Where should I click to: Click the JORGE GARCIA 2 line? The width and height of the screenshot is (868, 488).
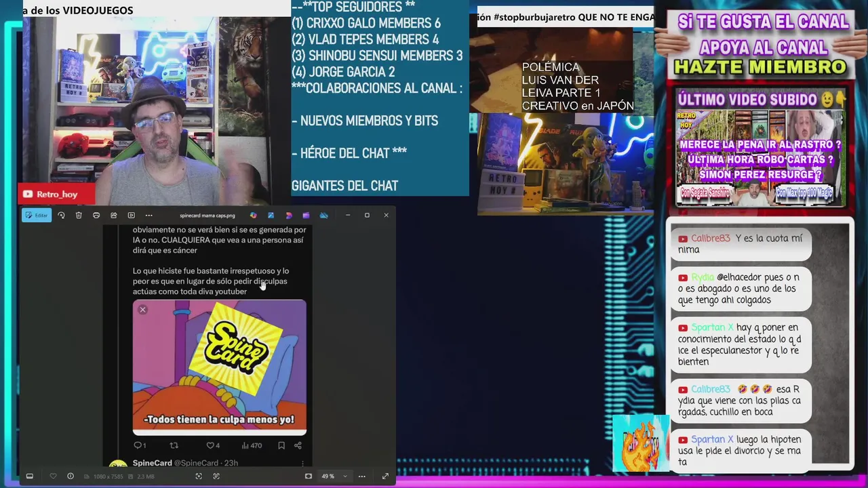343,72
